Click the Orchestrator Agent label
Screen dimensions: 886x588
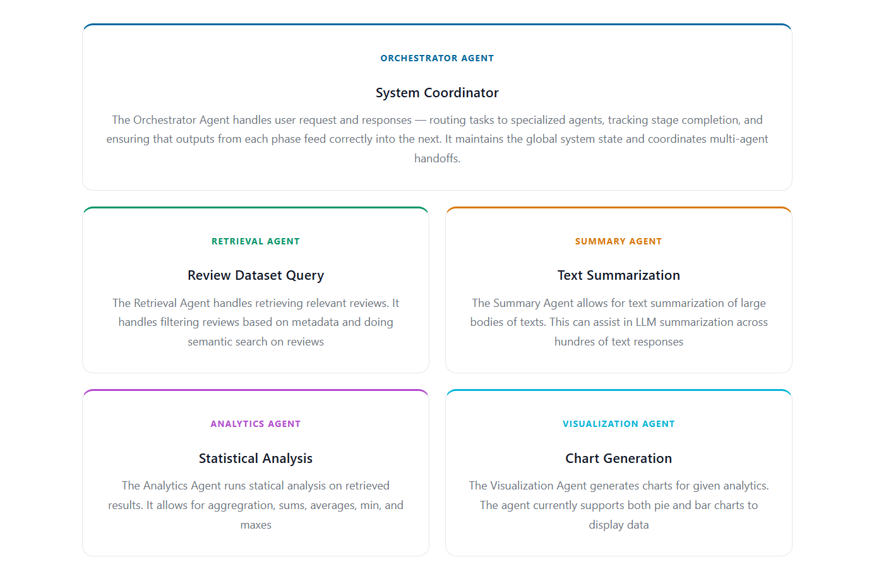437,58
